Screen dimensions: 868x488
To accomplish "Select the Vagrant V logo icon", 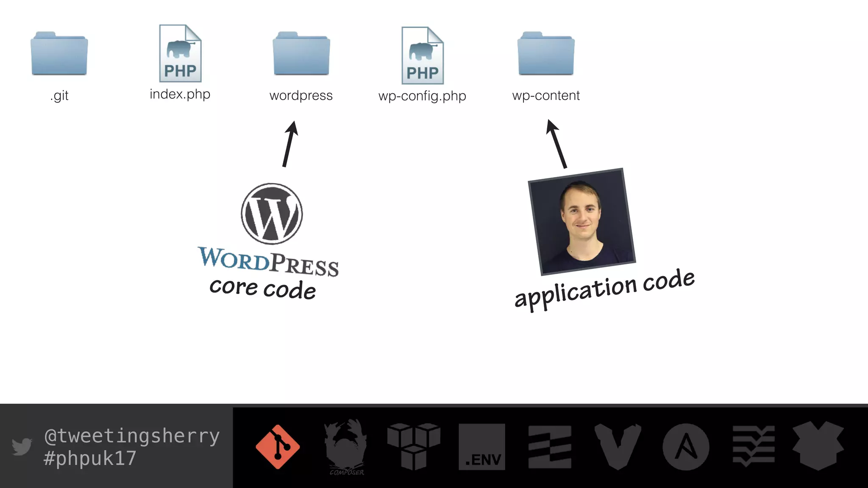I will tap(618, 447).
